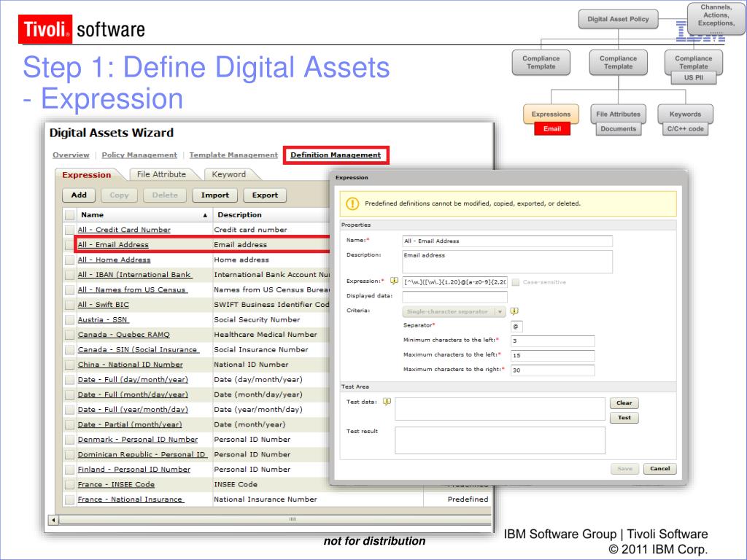
Task: Check the Canada - Quebec RAMQ row checkbox
Action: point(69,335)
